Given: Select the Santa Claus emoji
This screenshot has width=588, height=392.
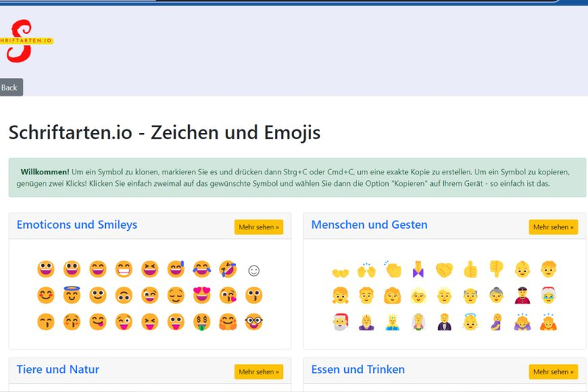Looking at the screenshot, I should (x=340, y=321).
